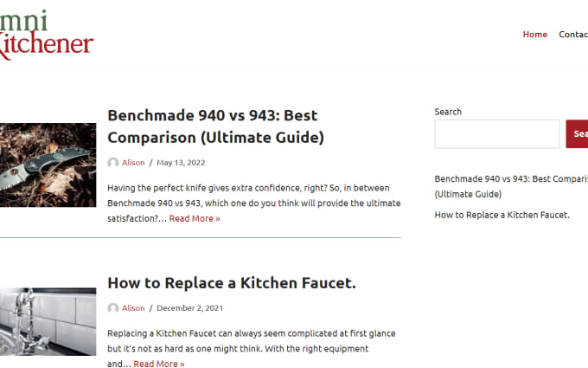Viewport: 588px width, 368px height.
Task: Open sidebar recent post Benchmade 940 vs 943
Action: [x=511, y=187]
